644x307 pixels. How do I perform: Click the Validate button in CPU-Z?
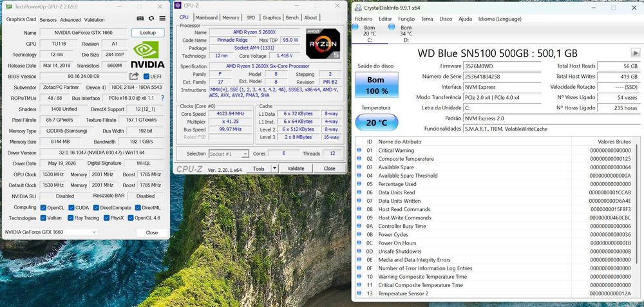pos(296,168)
